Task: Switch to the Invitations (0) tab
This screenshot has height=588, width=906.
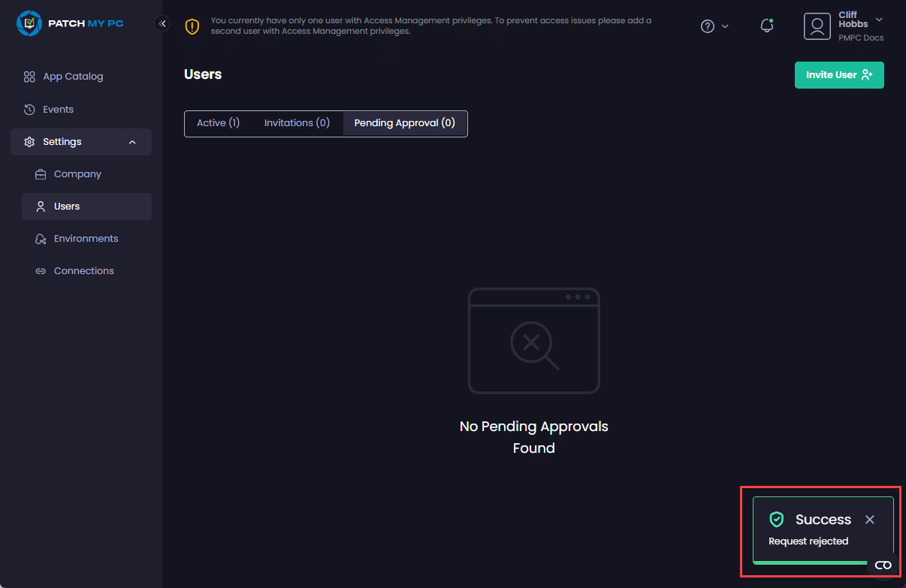Action: [x=297, y=123]
